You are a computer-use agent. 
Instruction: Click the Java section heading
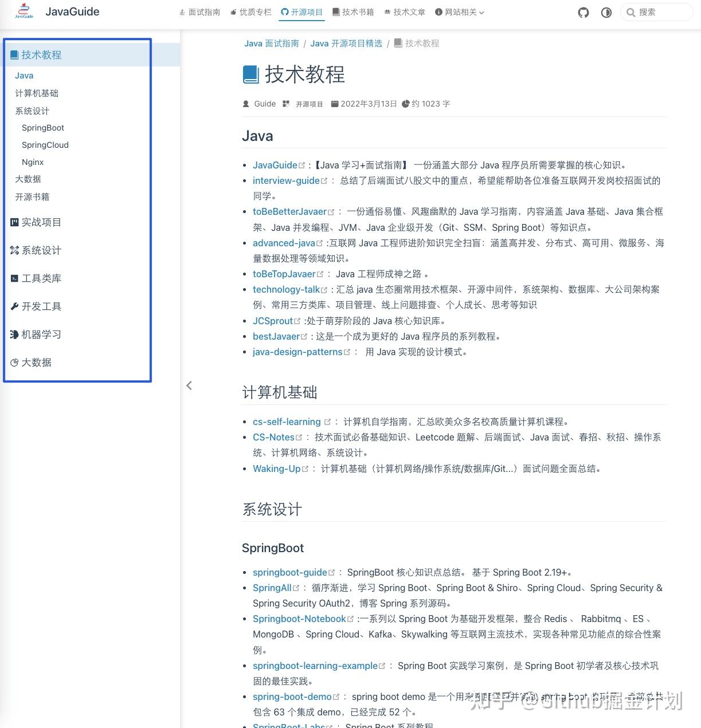click(x=257, y=136)
